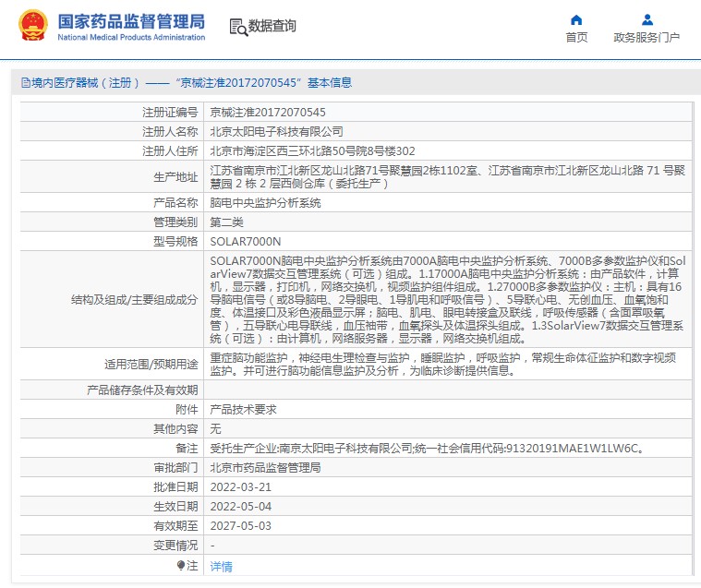Screen dimensions: 701x588
Task: Open the 首页 text link
Action: [x=576, y=38]
